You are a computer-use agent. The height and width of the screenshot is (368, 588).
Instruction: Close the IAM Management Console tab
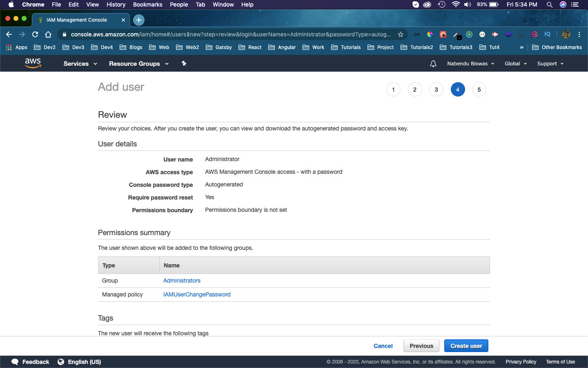click(x=123, y=20)
